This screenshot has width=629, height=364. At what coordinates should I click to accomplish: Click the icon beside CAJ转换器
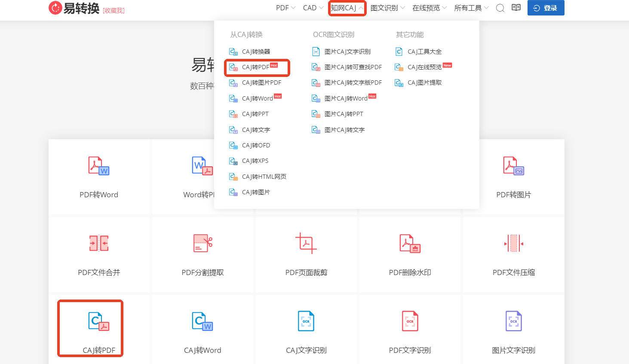pos(233,52)
